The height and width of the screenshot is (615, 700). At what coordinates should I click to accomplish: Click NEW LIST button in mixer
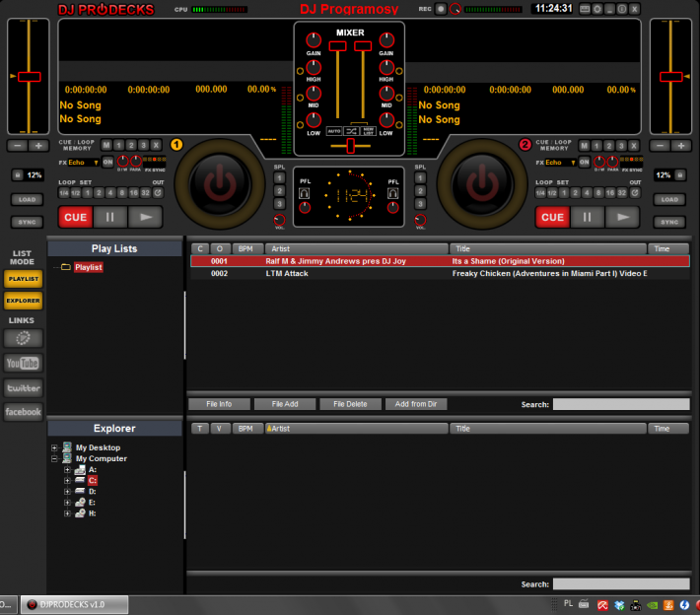point(369,131)
